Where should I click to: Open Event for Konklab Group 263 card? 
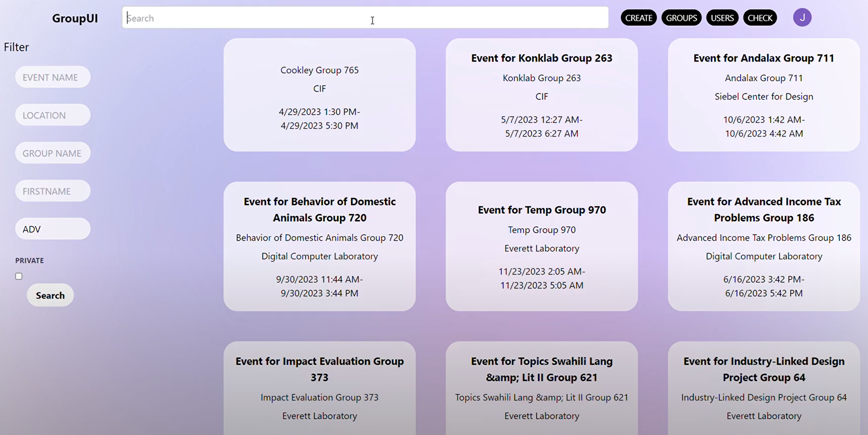pos(541,95)
